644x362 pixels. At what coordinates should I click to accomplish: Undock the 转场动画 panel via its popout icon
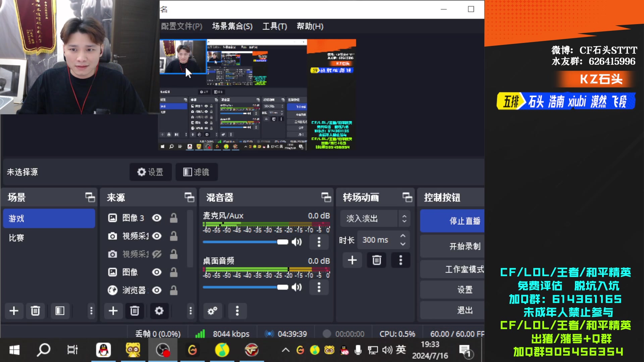coord(407,197)
